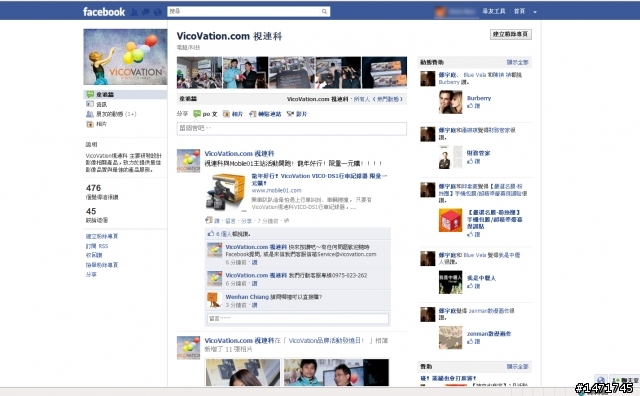Select the 影片 video share option
This screenshot has width=640, height=396.
297,114
